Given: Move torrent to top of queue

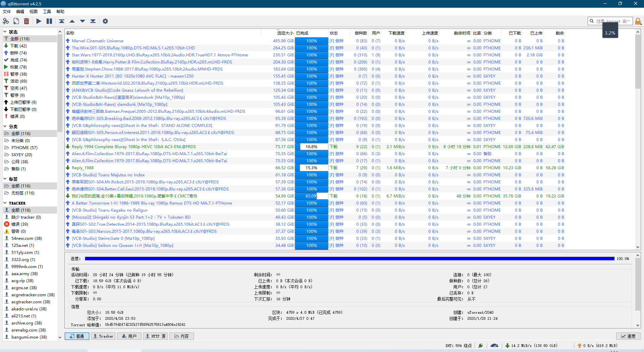Looking at the screenshot, I should (x=62, y=21).
